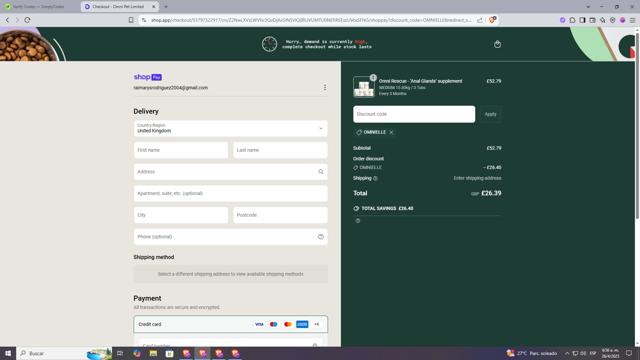
Task: Select the Checkout - Omni Pet Limited tab
Action: pos(118,7)
